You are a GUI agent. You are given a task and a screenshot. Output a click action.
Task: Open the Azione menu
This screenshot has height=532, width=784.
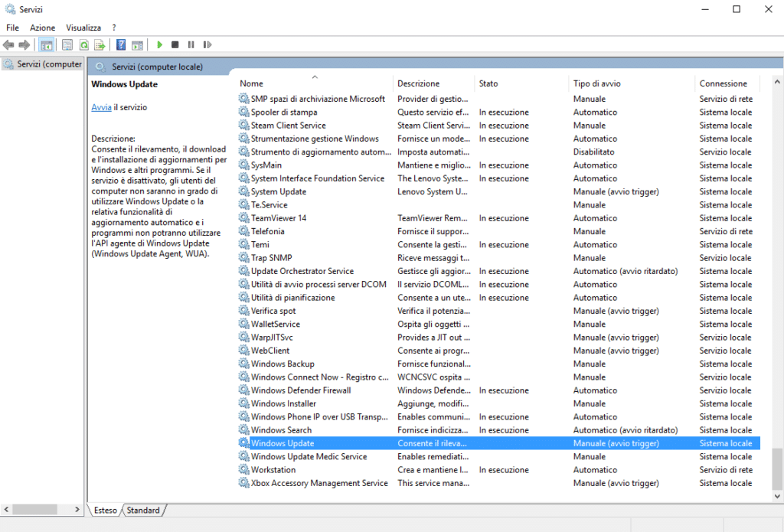point(43,28)
